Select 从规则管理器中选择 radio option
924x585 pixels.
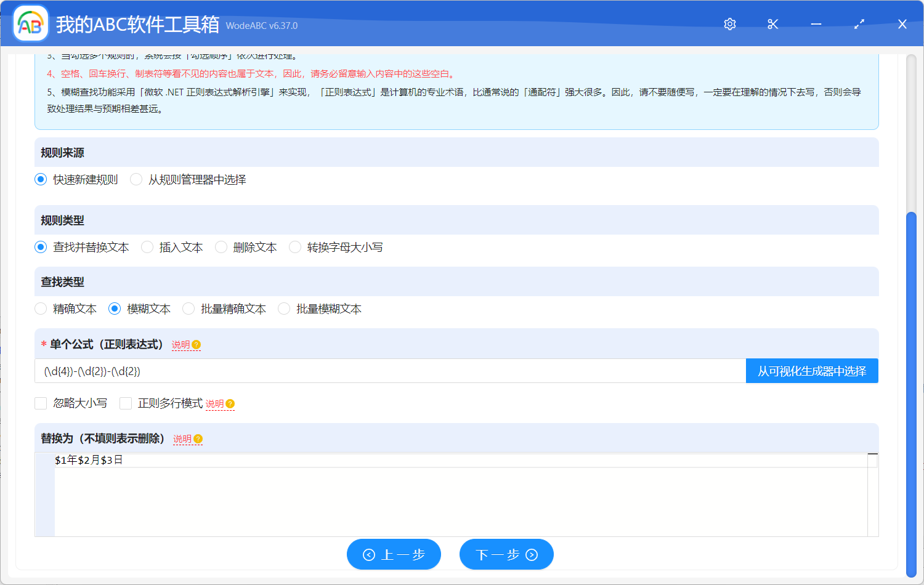(137, 180)
